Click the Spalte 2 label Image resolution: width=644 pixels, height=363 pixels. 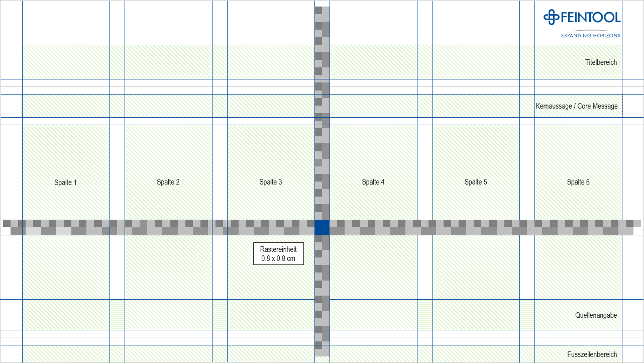coord(168,182)
